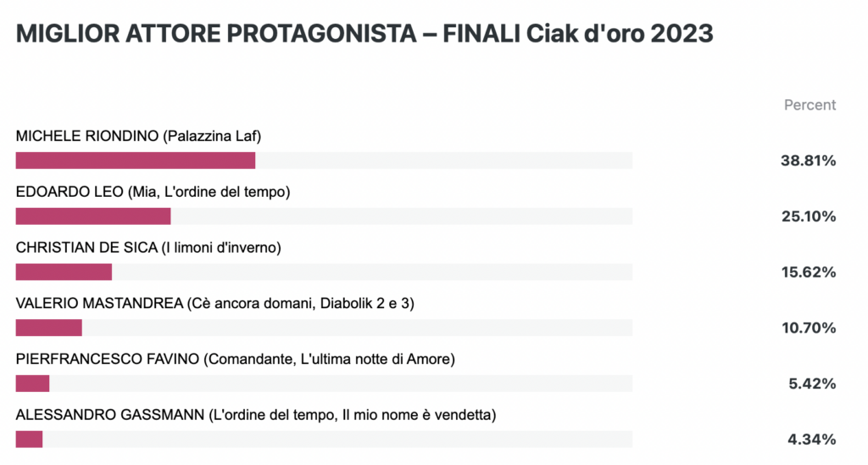This screenshot has width=868, height=465.
Task: Click the Edoardo Leo result bar
Action: coord(324,216)
